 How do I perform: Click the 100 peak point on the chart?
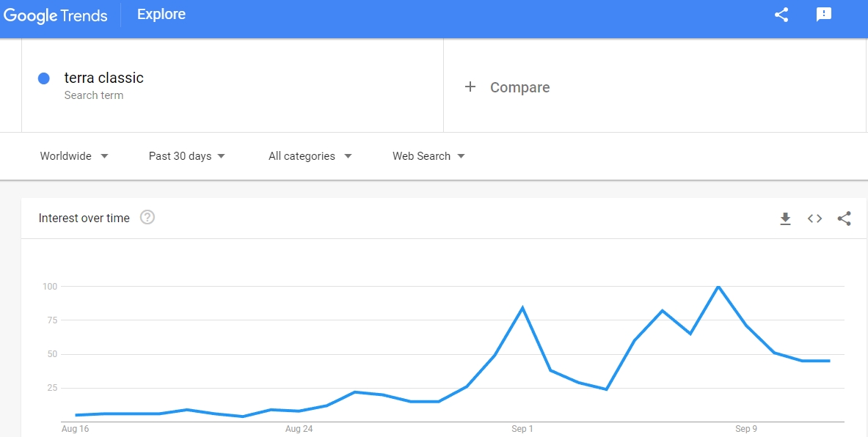[x=718, y=287]
